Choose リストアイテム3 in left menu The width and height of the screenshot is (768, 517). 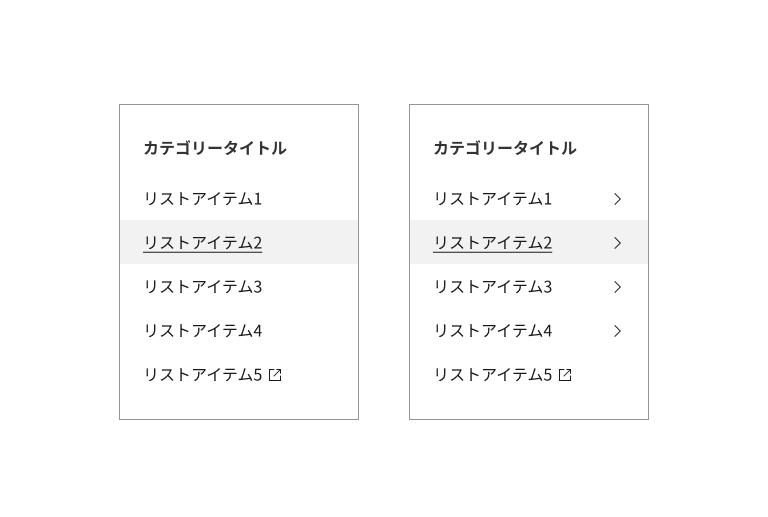click(202, 287)
